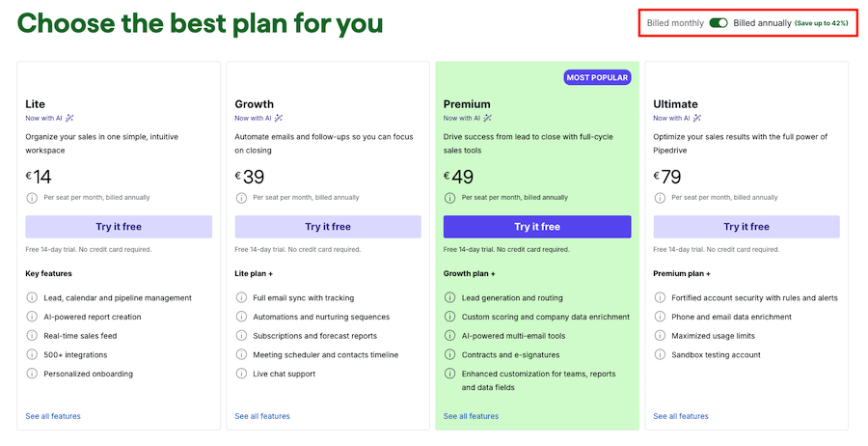Click info icon for Phone and email data enrichment
This screenshot has width=868, height=446.
[660, 317]
